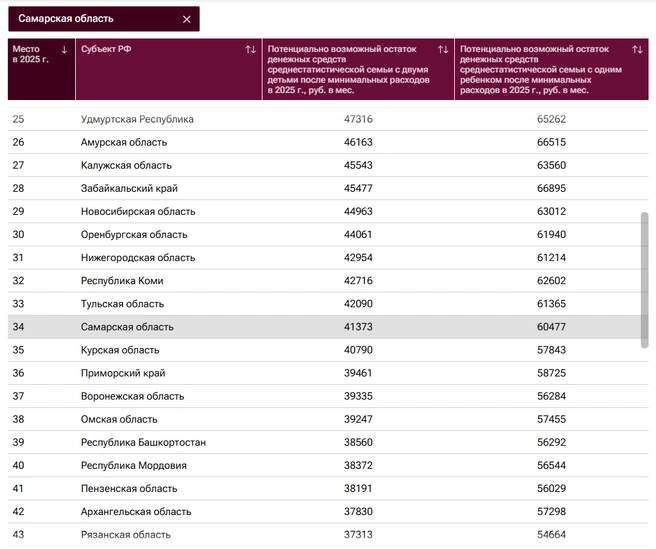
Task: Click value 41373 in Samara row
Action: 358,327
